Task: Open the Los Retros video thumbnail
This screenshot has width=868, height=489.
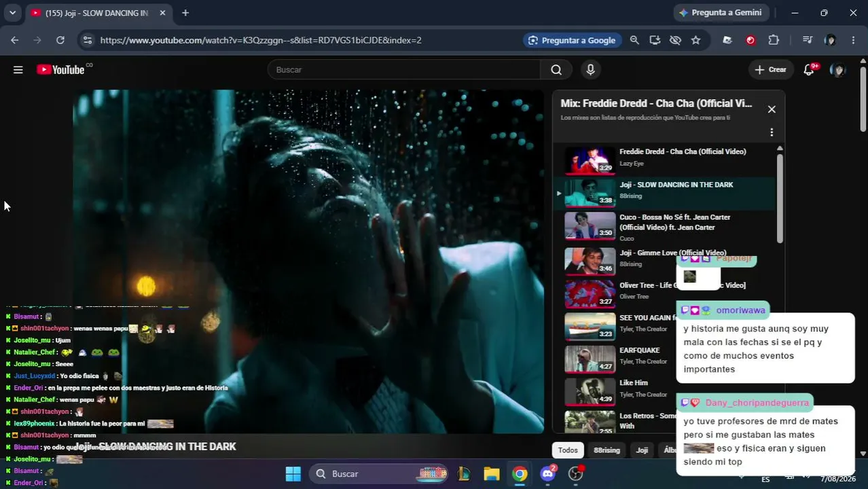Action: point(590,422)
